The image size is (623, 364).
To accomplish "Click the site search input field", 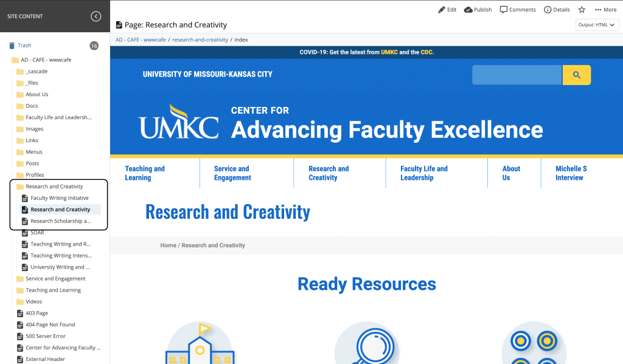I will [517, 75].
